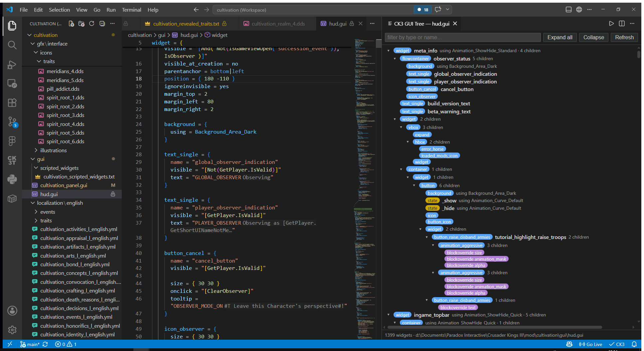Open spirit_root_3.dds file
The width and height of the screenshot is (644, 351).
(x=65, y=115)
